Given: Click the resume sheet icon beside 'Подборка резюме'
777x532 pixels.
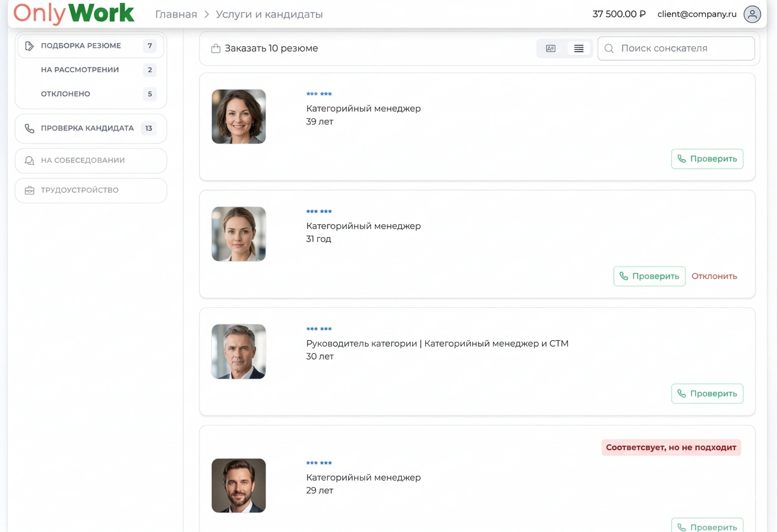Looking at the screenshot, I should click(x=29, y=46).
